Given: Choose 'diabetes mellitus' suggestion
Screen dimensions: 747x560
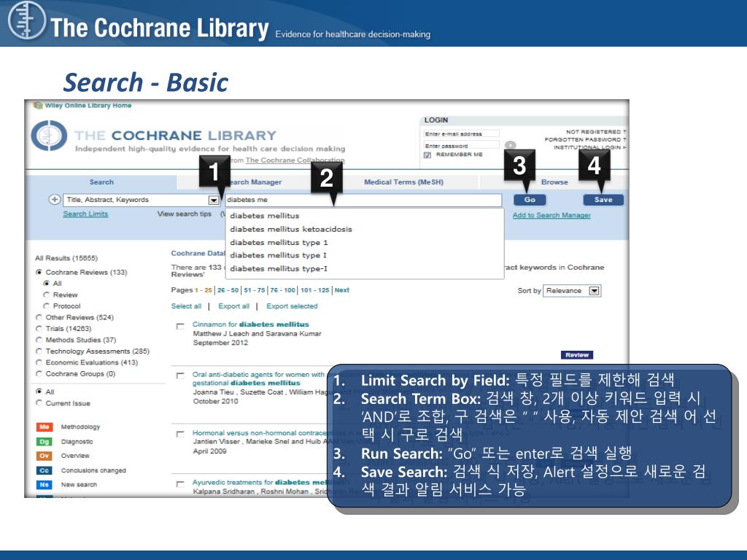Looking at the screenshot, I should coord(265,216).
